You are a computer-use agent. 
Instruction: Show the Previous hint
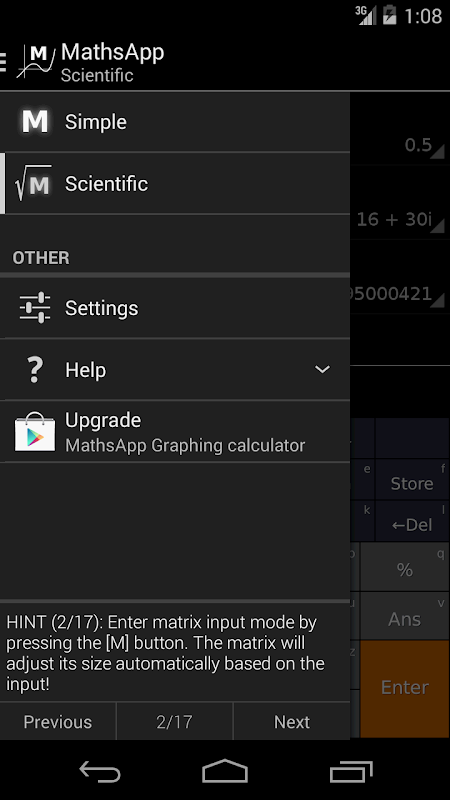58,722
